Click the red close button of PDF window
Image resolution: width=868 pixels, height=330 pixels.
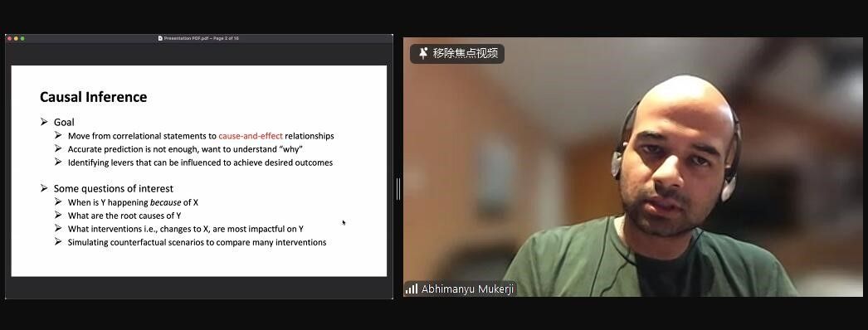(9, 38)
